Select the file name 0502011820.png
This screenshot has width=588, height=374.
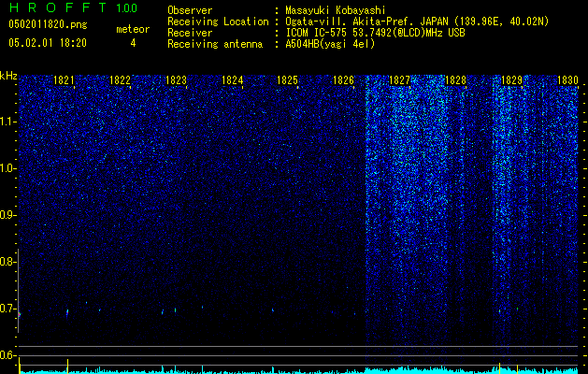click(48, 24)
